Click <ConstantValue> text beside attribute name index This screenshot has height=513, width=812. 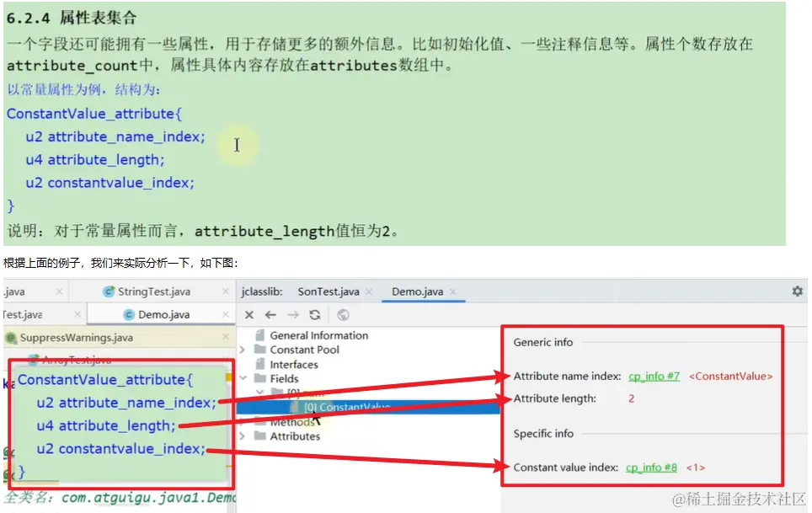[x=730, y=377]
